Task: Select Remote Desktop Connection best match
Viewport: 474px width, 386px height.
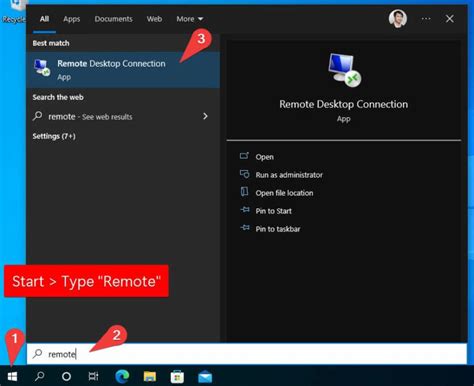Action: [123, 69]
